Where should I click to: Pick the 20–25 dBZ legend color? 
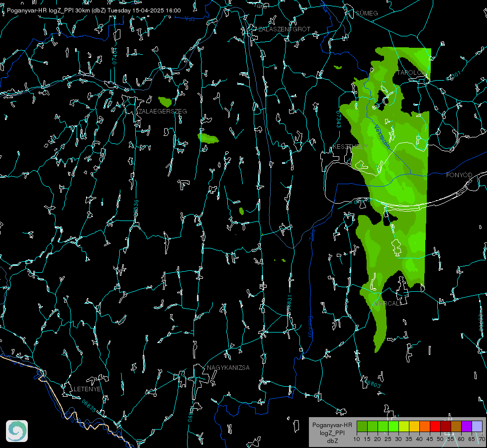pos(383,426)
